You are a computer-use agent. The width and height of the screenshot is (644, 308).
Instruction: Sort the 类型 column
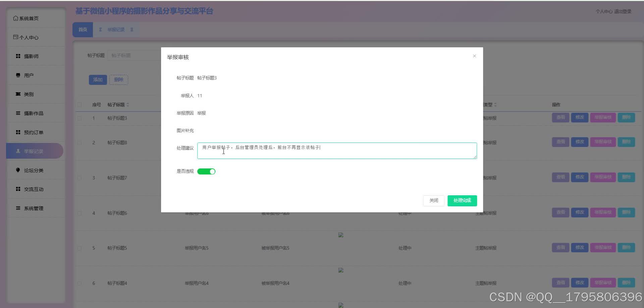pyautogui.click(x=492, y=104)
